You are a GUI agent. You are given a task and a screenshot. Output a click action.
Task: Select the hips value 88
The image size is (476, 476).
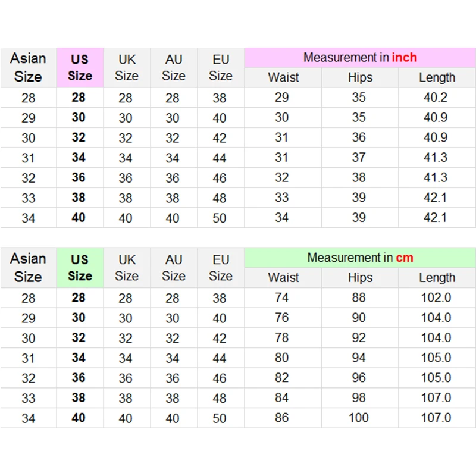click(359, 298)
